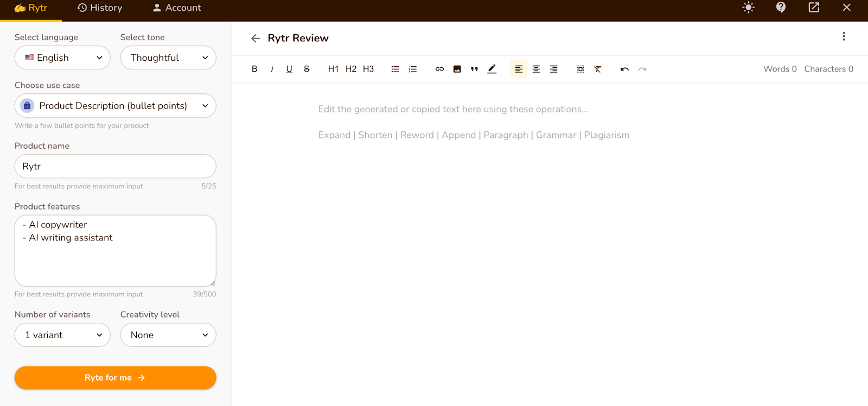Image resolution: width=868 pixels, height=406 pixels.
Task: Click the Characters 0 counter
Action: pyautogui.click(x=829, y=69)
